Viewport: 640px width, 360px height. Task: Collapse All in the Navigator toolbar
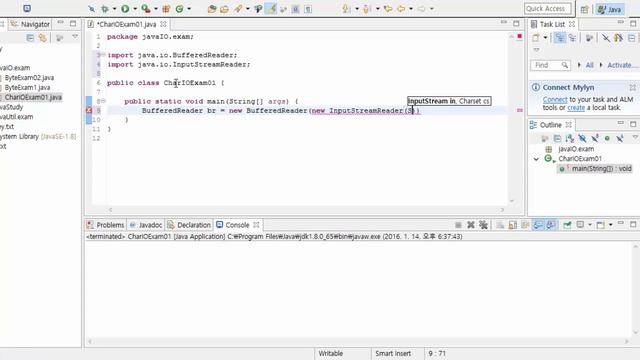tap(30, 38)
